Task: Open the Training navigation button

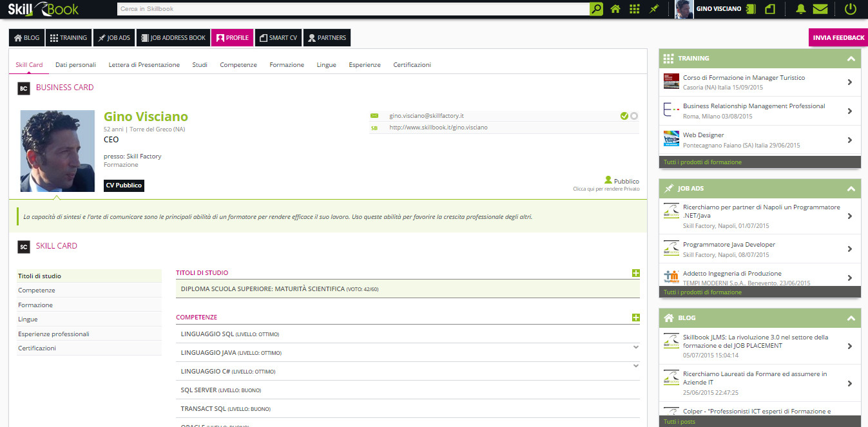Action: tap(68, 38)
